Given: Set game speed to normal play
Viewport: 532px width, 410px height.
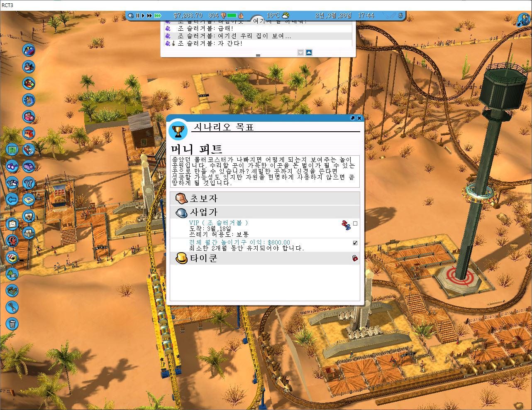Looking at the screenshot, I should [x=143, y=16].
